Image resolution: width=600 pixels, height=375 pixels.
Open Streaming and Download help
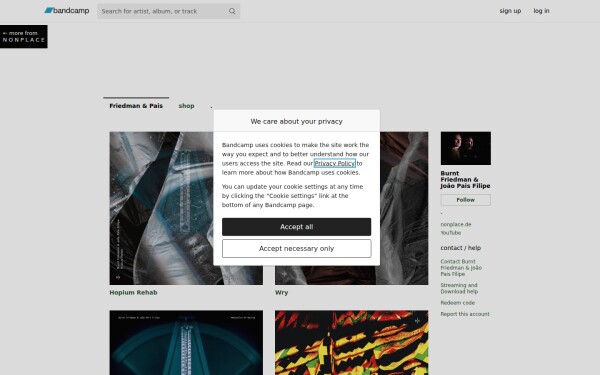pos(459,288)
